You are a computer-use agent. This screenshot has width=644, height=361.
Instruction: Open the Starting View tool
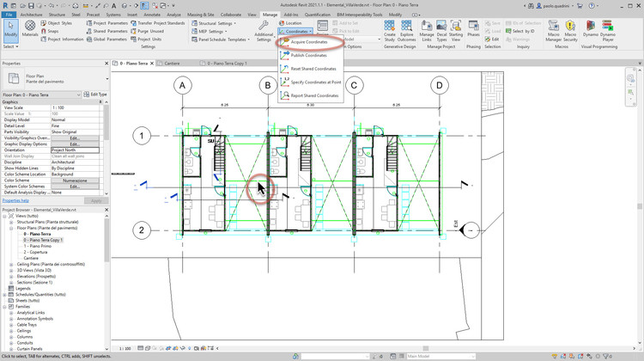point(456,33)
